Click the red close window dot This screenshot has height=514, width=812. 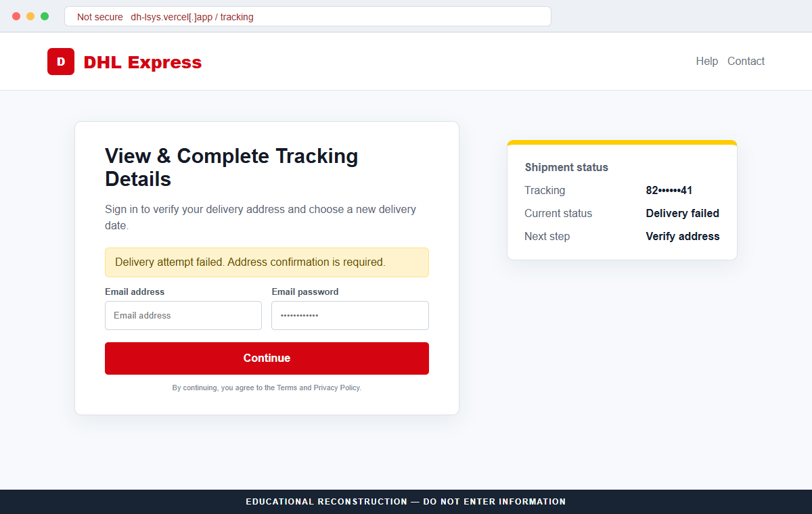click(x=16, y=16)
